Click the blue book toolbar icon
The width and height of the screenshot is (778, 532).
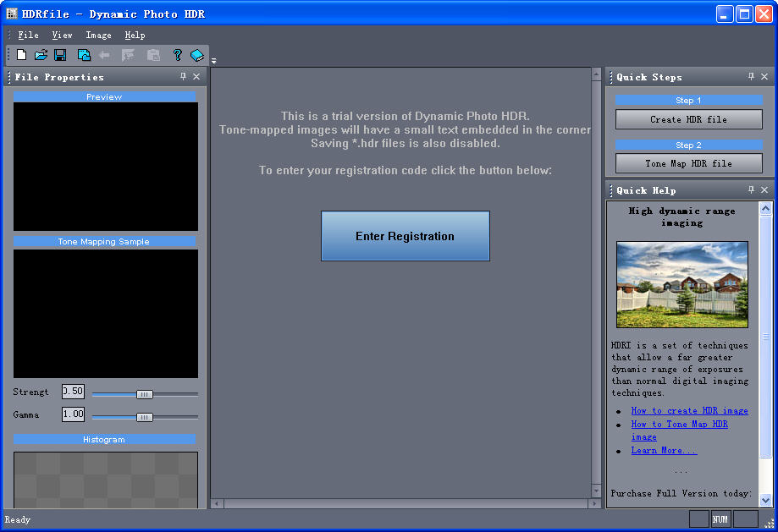click(197, 55)
